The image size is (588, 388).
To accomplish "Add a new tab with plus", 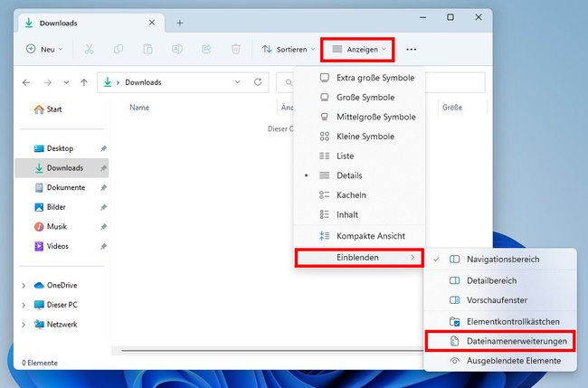I will 180,24.
